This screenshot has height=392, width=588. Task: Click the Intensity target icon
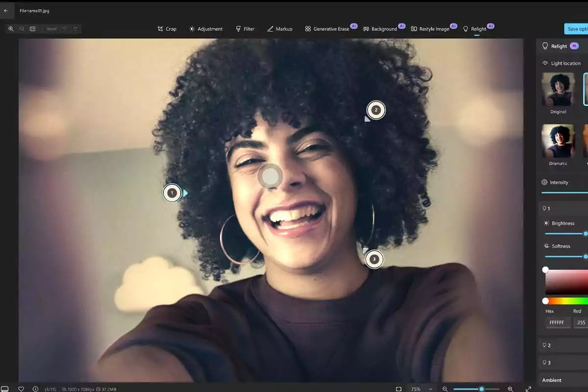pos(544,182)
